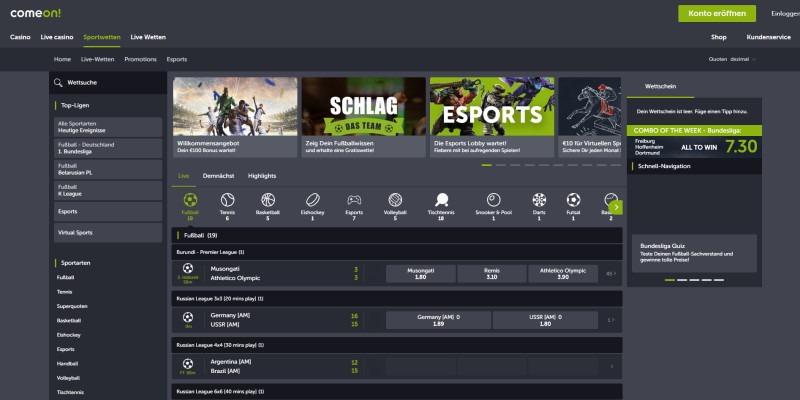
Task: Select Superquoten in Sportarten list
Action: tap(72, 307)
